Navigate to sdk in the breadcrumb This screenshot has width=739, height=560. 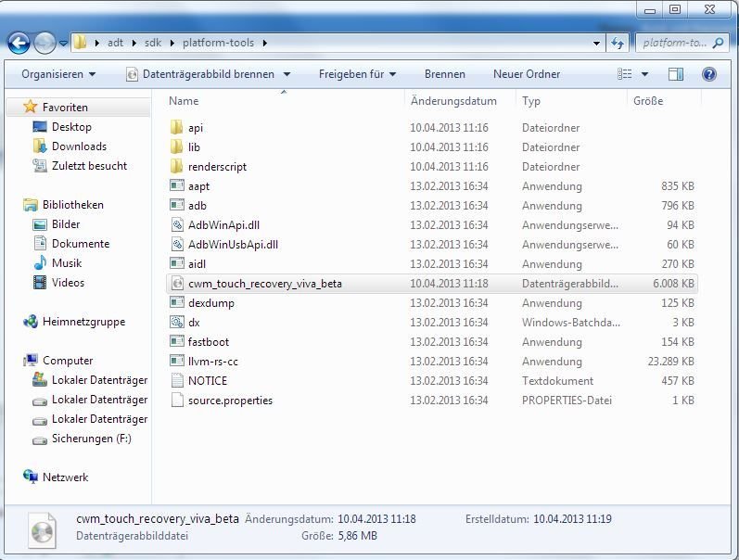[153, 43]
